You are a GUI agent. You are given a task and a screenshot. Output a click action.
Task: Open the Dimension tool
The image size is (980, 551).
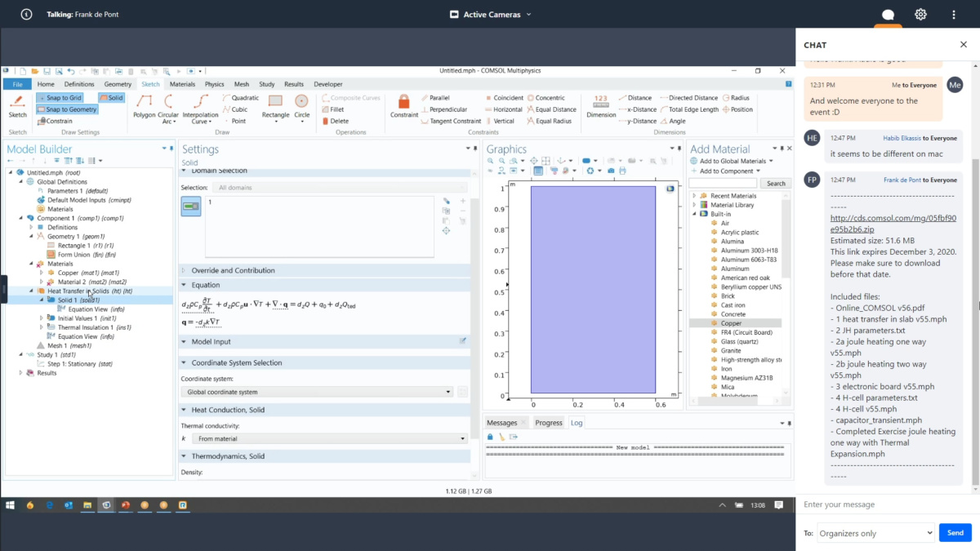click(601, 107)
